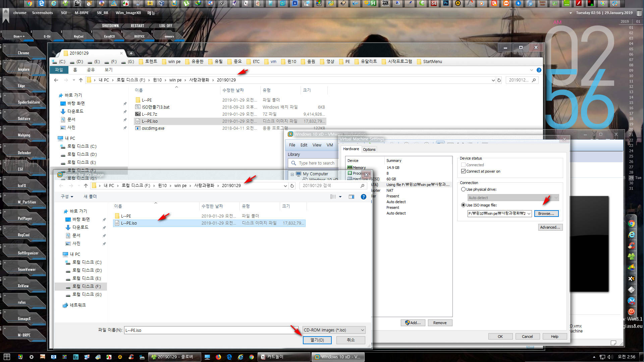Toggle the Connected checkbox
Image resolution: width=644 pixels, height=362 pixels.
pos(463,165)
